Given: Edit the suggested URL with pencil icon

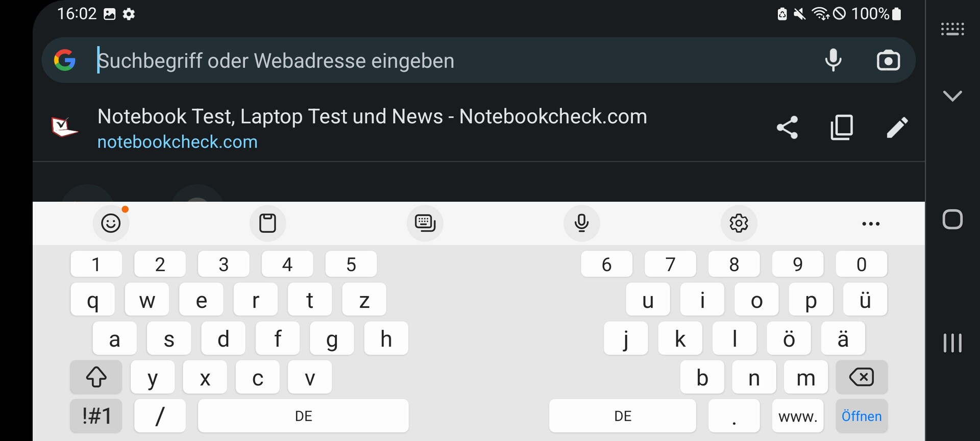Looking at the screenshot, I should click(x=897, y=128).
